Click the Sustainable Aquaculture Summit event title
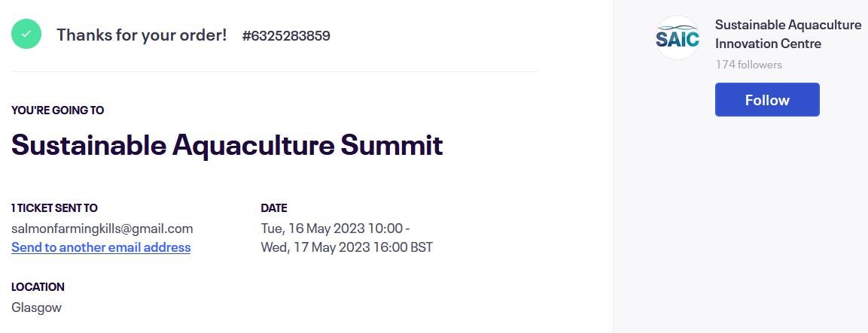The image size is (868, 333). (x=227, y=145)
